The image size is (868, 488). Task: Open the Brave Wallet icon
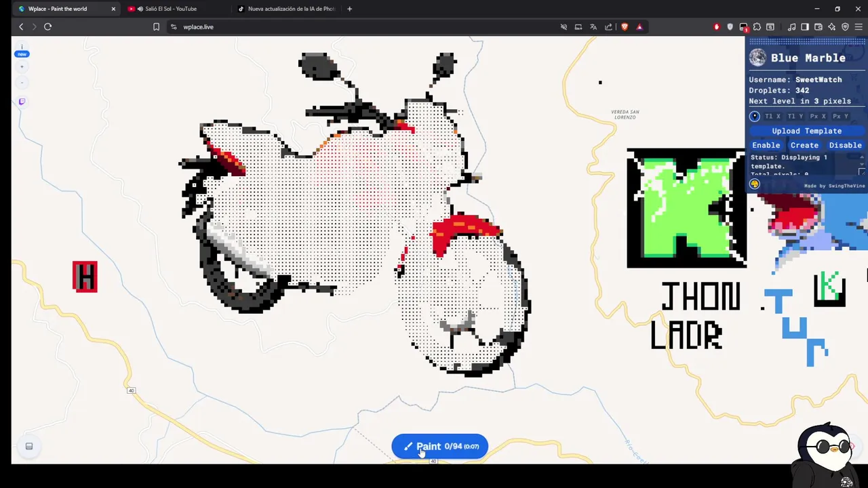pyautogui.click(x=818, y=26)
